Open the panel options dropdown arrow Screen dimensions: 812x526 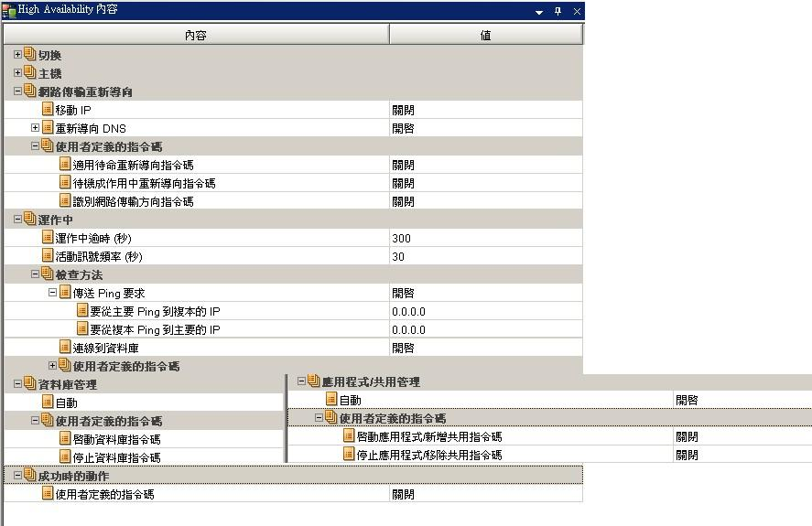point(539,11)
